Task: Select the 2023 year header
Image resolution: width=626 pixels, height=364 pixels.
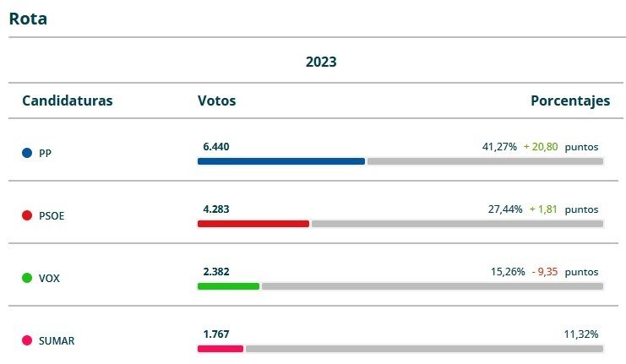Action: [321, 62]
